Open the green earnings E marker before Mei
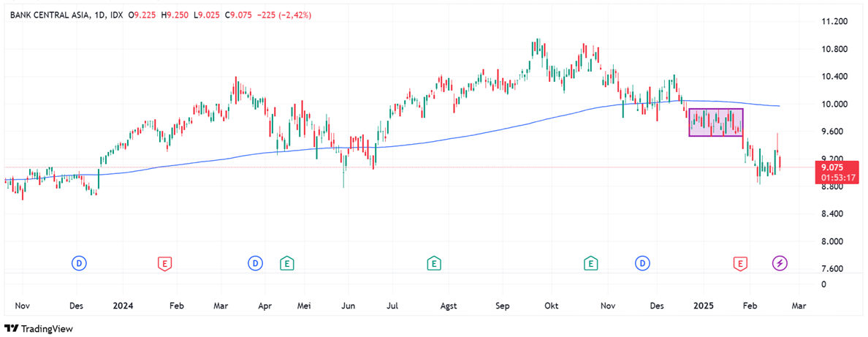Image resolution: width=868 pixels, height=337 pixels. (286, 263)
